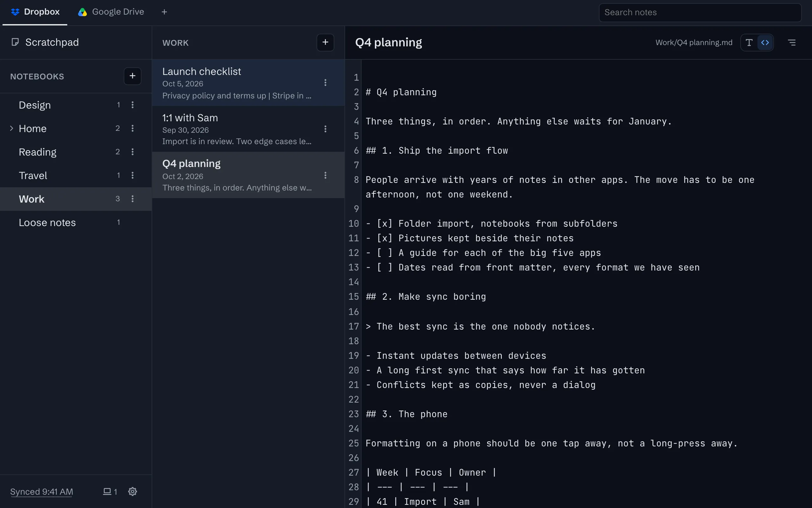Click the 'A guide for each' task line
The height and width of the screenshot is (508, 812).
(483, 253)
